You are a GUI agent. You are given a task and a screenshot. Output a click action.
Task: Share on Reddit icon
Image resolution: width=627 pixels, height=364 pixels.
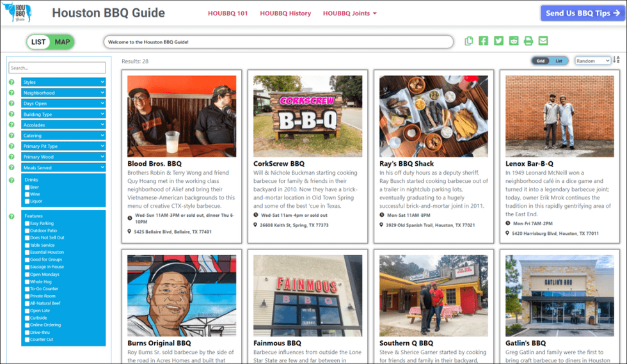[513, 41]
